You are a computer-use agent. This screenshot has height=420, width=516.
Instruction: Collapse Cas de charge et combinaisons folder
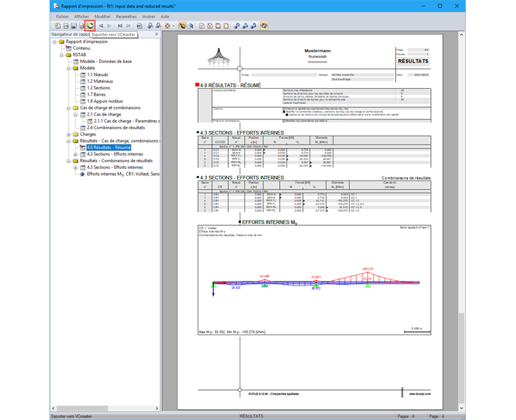[69, 108]
